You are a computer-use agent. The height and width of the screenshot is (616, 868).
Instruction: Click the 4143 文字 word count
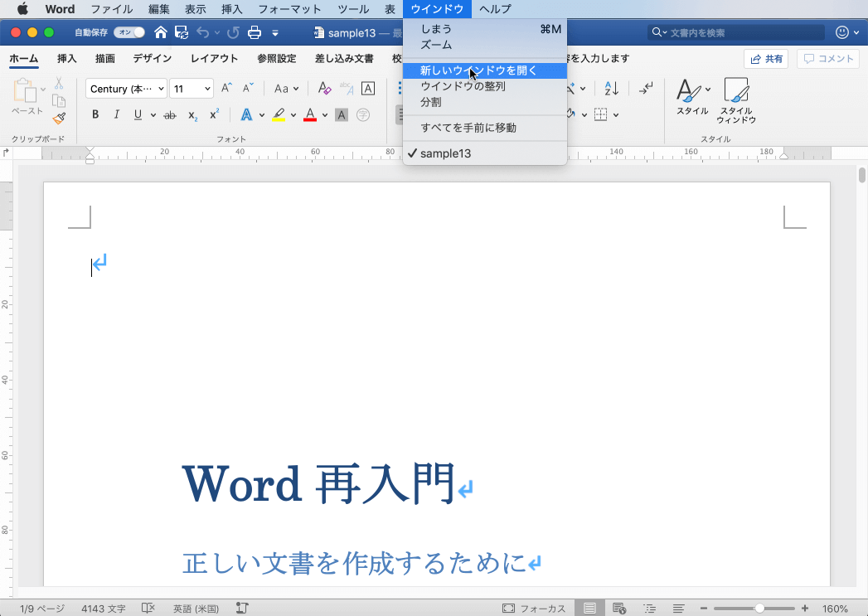click(103, 609)
